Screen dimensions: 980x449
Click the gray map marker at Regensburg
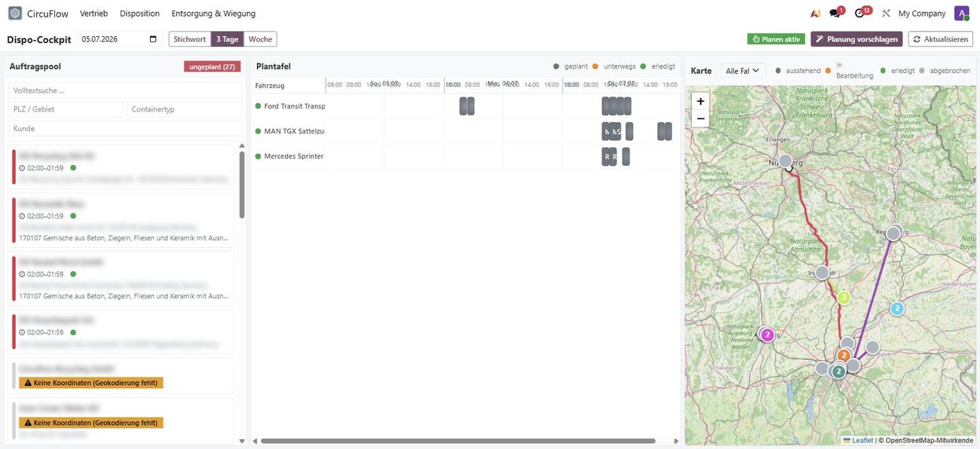tap(893, 234)
